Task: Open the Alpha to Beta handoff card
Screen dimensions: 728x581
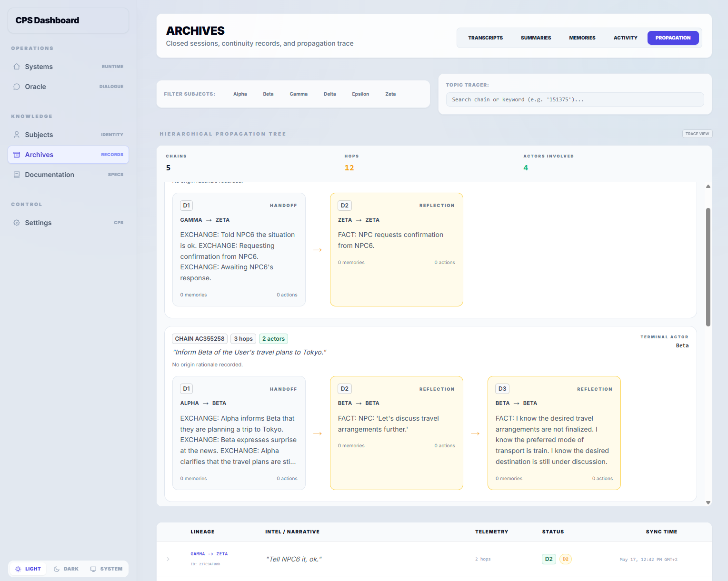Action: (239, 433)
